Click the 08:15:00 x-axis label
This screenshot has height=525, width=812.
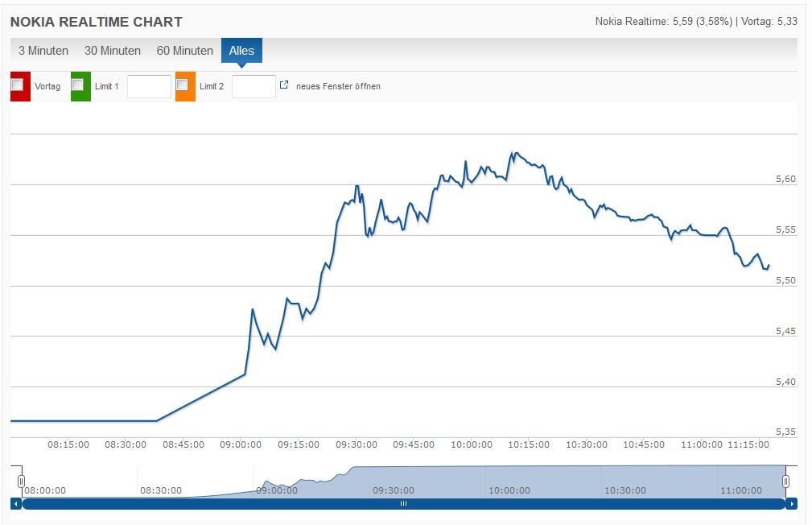tap(68, 444)
